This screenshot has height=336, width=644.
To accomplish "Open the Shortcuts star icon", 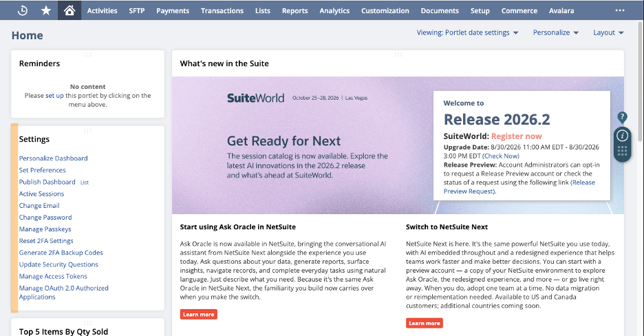I will click(x=46, y=11).
